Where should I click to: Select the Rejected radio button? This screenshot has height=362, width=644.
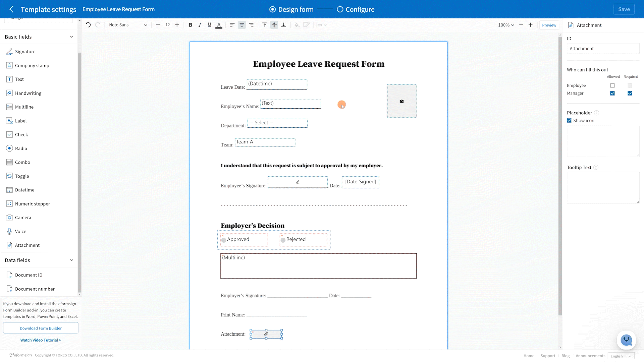[283, 240]
